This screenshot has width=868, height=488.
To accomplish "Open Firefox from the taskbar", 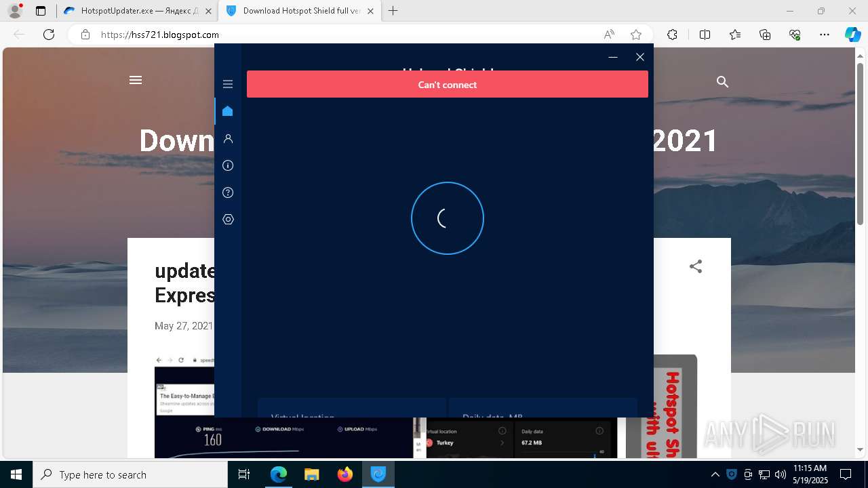I will (x=345, y=474).
